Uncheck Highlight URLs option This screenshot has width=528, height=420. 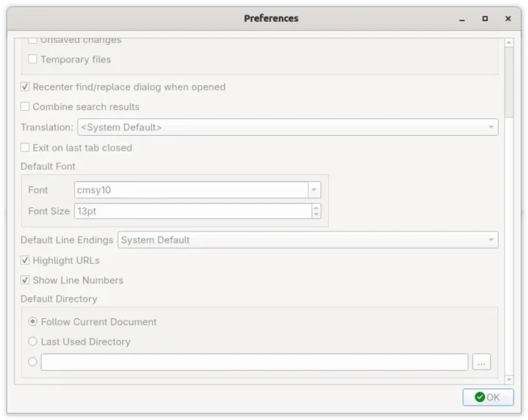point(26,260)
